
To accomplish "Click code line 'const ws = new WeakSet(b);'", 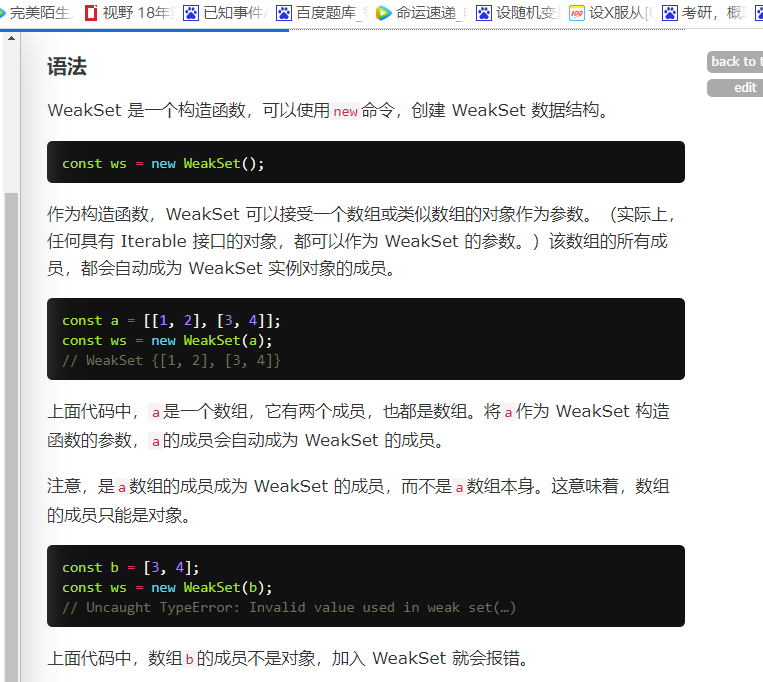I will point(167,588).
